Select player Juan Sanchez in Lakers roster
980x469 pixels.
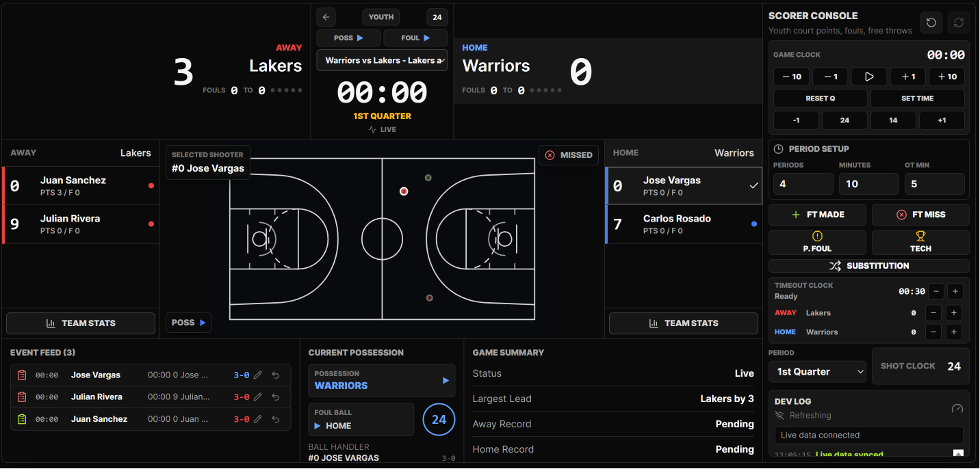[x=81, y=186]
